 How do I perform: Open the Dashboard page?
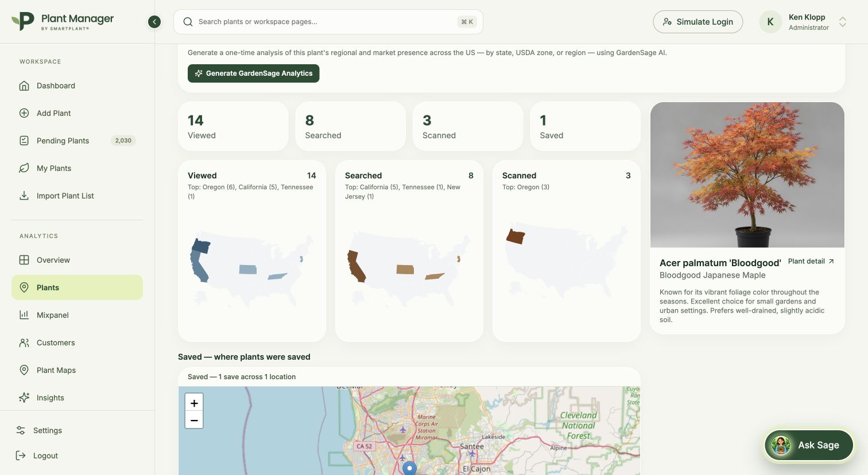(x=77, y=85)
